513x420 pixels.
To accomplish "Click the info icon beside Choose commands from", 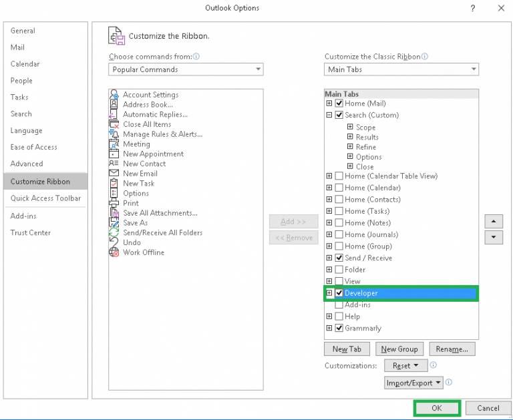I will (x=196, y=57).
